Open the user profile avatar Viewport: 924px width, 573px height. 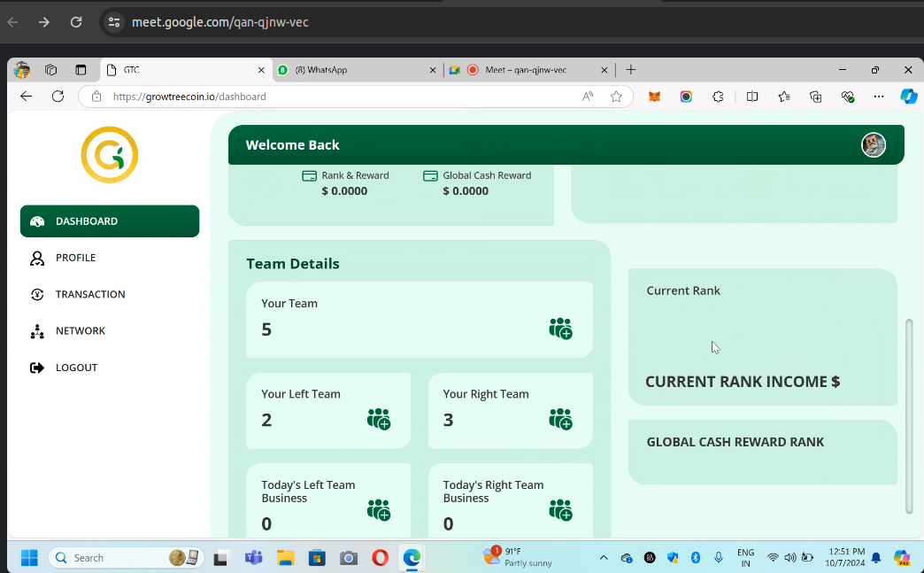pyautogui.click(x=874, y=145)
